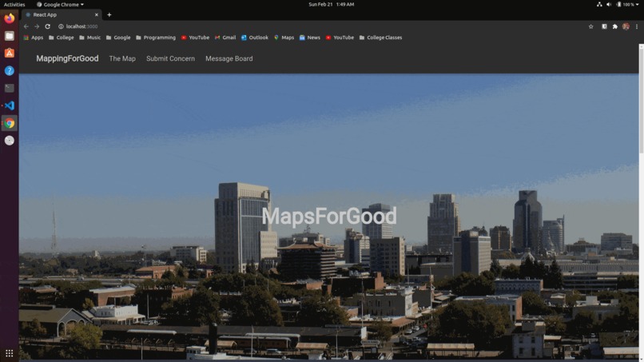Open the Gmail bookmark
This screenshot has height=362, width=644.
(x=225, y=38)
